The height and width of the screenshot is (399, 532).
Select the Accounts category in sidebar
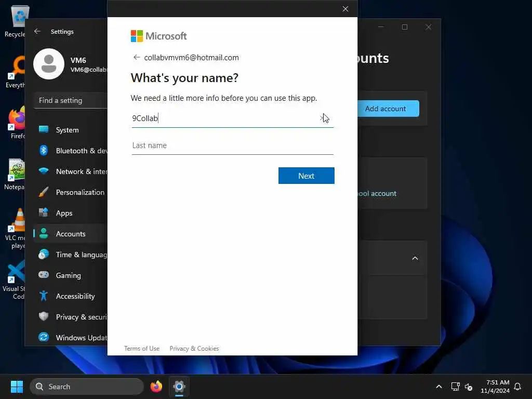[x=71, y=234]
